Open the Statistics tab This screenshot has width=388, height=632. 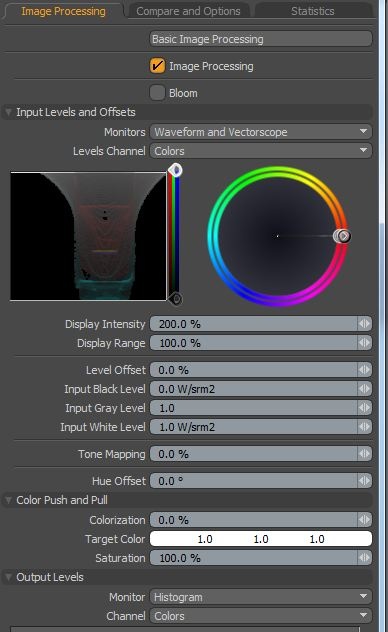[x=313, y=11]
